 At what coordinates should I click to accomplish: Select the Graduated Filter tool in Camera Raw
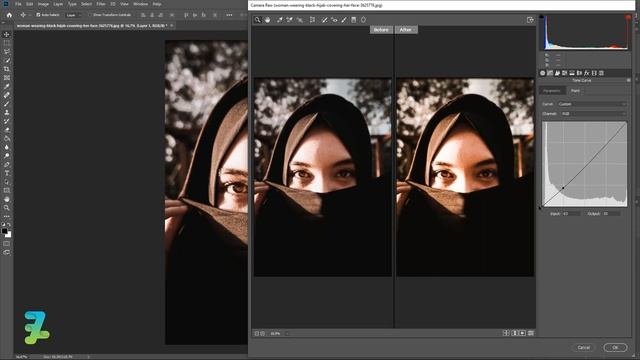point(353,20)
